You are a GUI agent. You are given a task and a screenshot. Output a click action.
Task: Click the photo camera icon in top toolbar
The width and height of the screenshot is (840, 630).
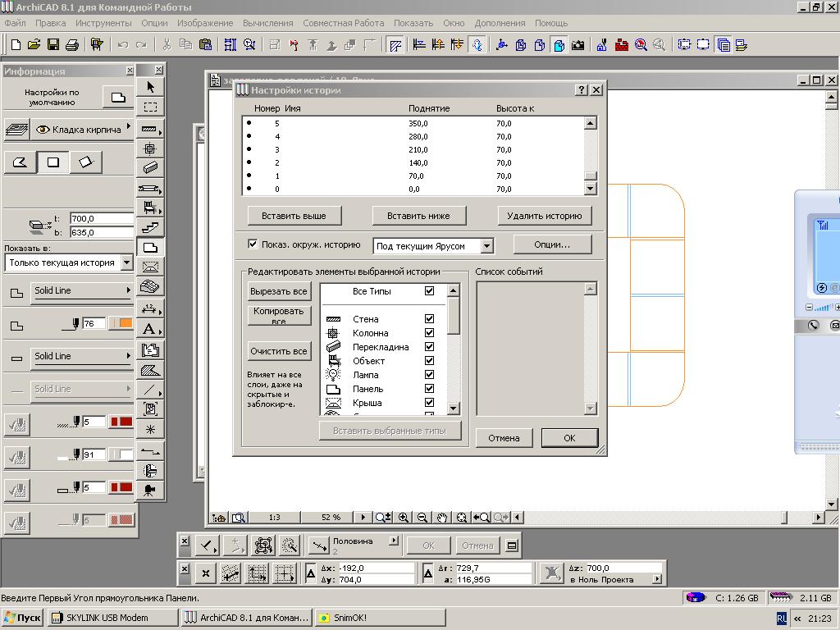point(578,44)
